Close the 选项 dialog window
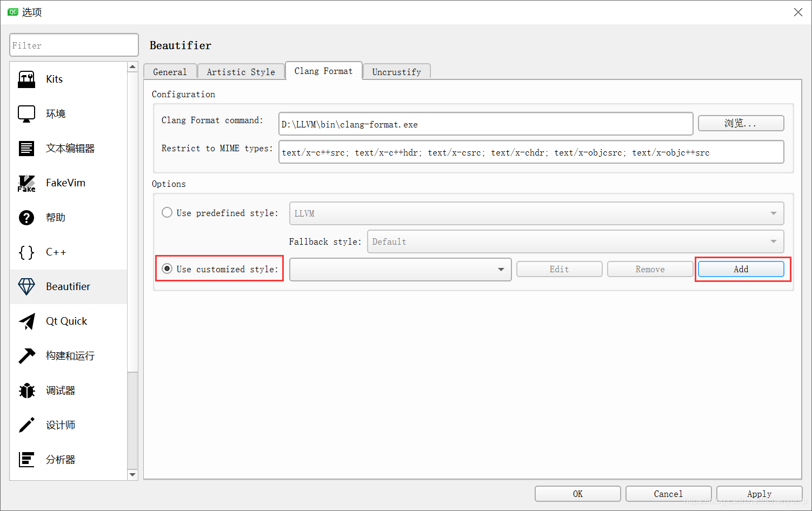The image size is (812, 511). click(x=798, y=12)
